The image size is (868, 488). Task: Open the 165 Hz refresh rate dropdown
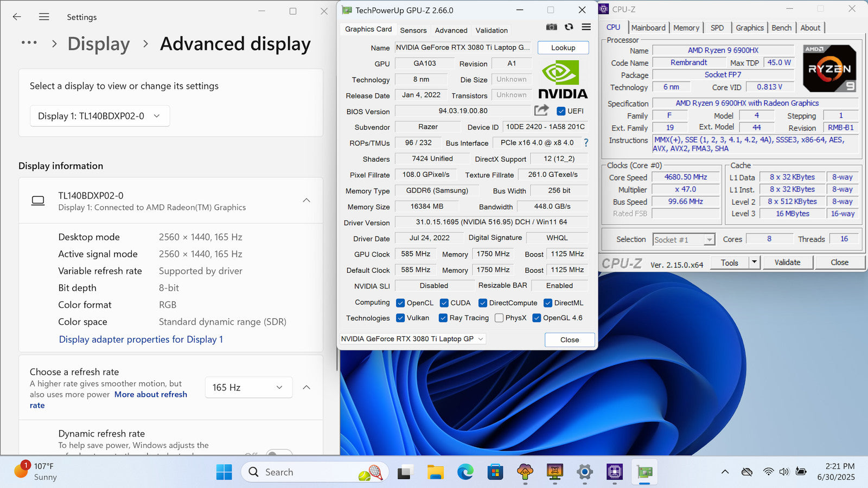coord(248,387)
